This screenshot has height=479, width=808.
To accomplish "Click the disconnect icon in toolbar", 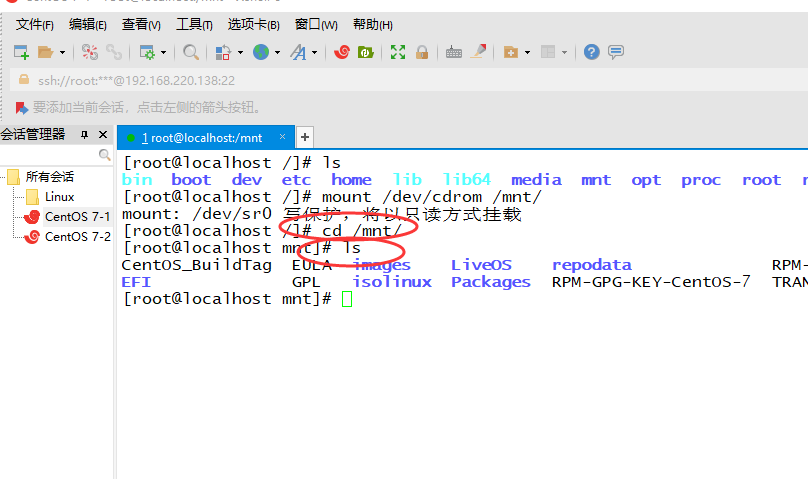I will (90, 52).
